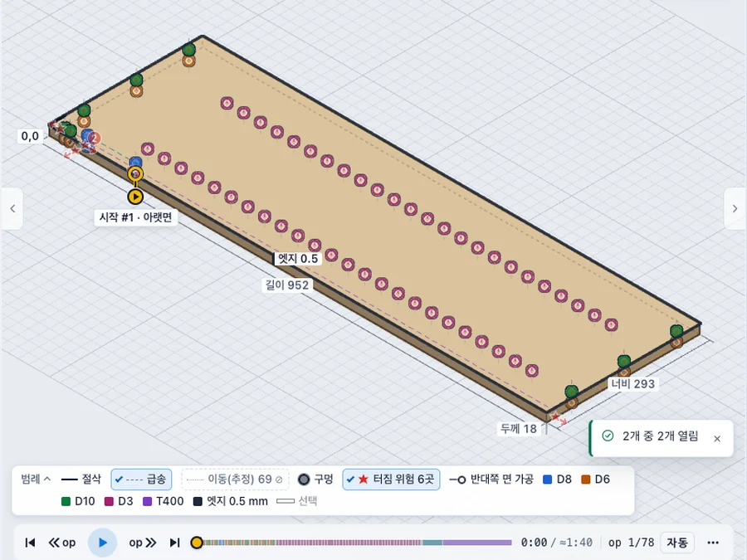Click the '엣지 0.5' label on the board
This screenshot has width=747, height=560.
click(x=297, y=259)
